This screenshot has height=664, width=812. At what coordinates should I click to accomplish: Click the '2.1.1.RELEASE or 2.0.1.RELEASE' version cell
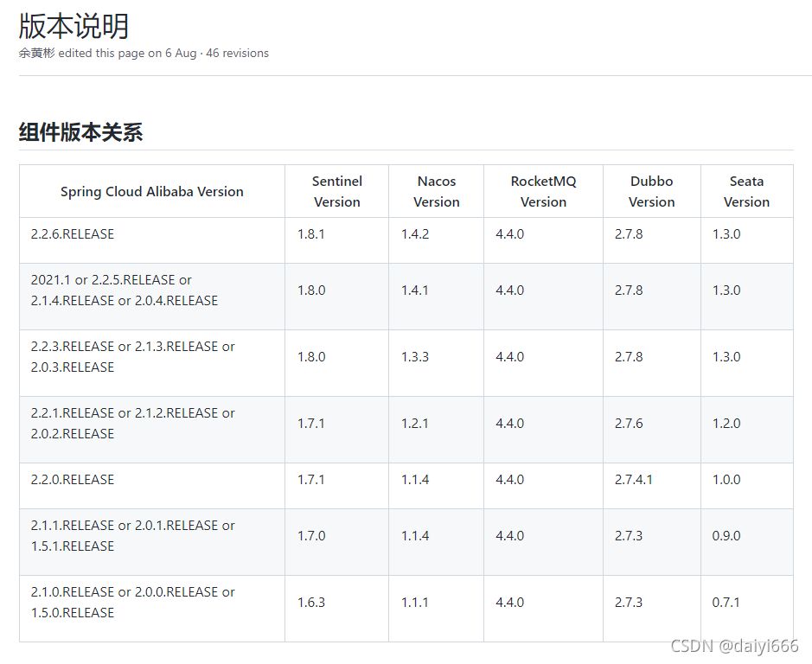coord(152,542)
